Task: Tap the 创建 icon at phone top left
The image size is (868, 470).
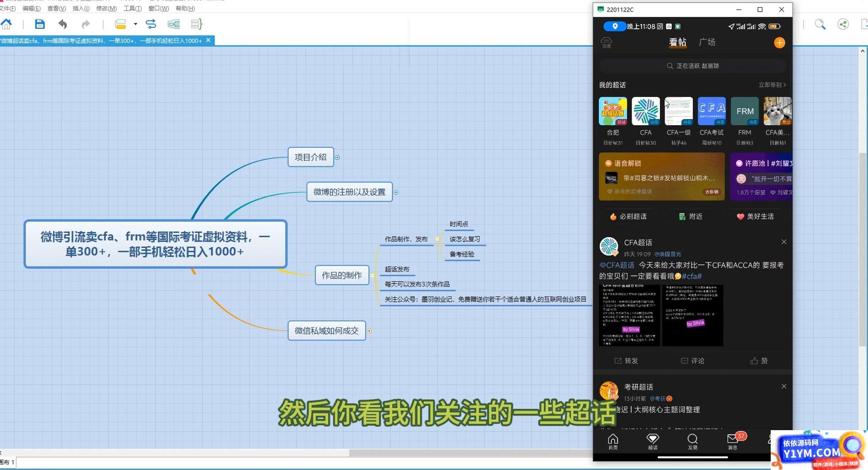Action: 606,42
